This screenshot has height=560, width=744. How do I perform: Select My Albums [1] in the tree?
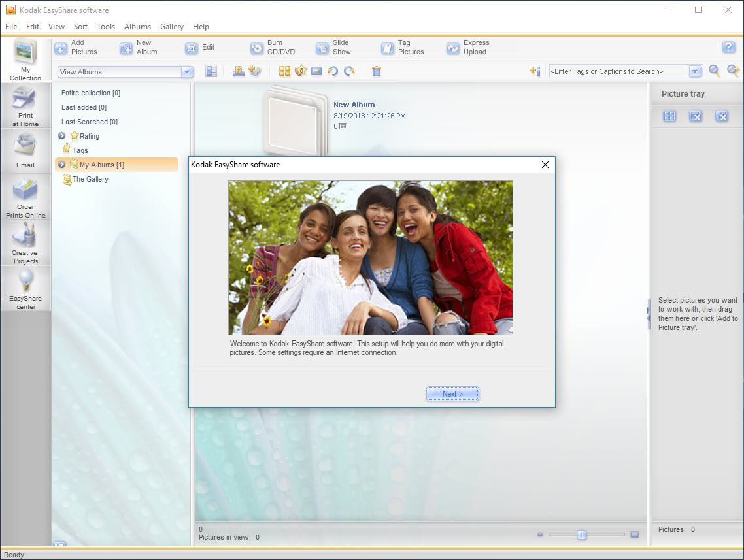point(117,165)
